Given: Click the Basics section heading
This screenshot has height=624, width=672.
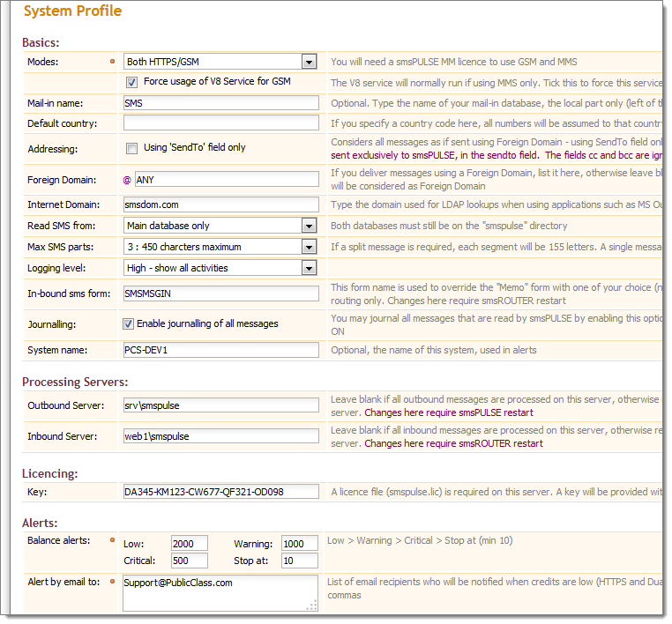Looking at the screenshot, I should pos(41,42).
